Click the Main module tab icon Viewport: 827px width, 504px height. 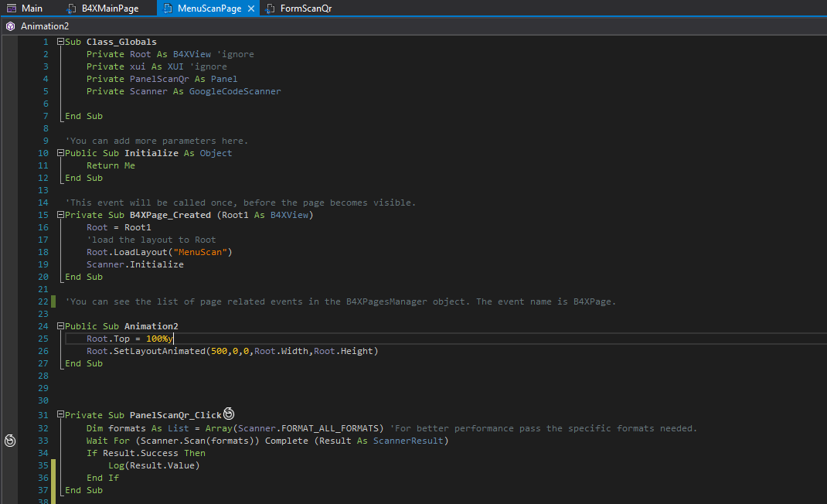point(11,9)
